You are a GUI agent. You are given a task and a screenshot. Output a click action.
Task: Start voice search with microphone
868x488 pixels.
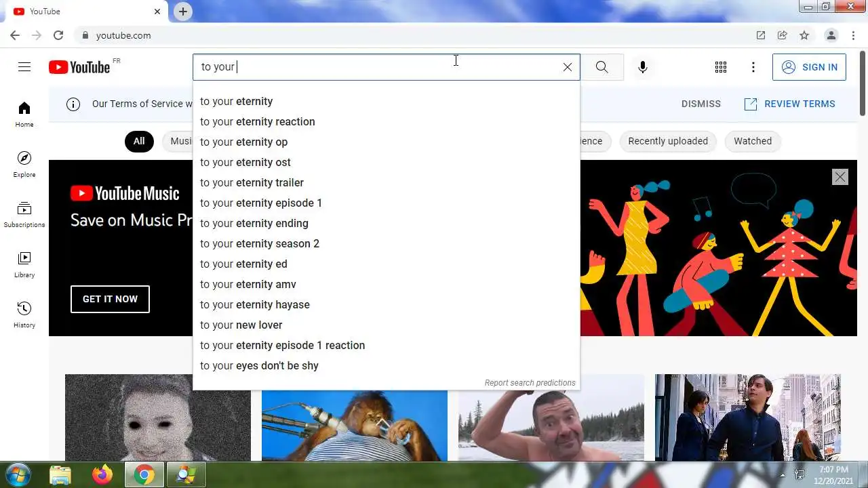643,67
